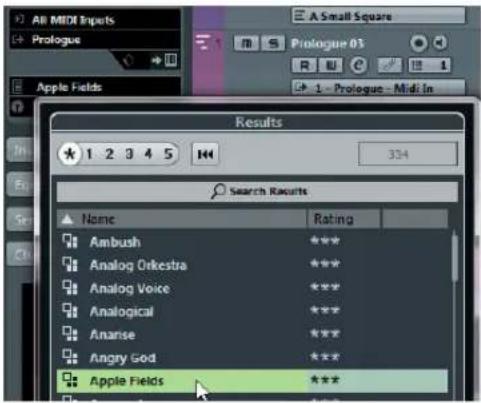Open Edit Instrument (e) button on track
This screenshot has width=481, height=403.
tap(358, 65)
